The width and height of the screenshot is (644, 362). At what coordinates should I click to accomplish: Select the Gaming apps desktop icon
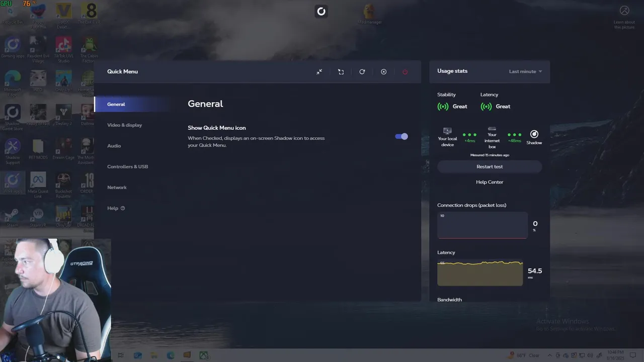point(13,48)
